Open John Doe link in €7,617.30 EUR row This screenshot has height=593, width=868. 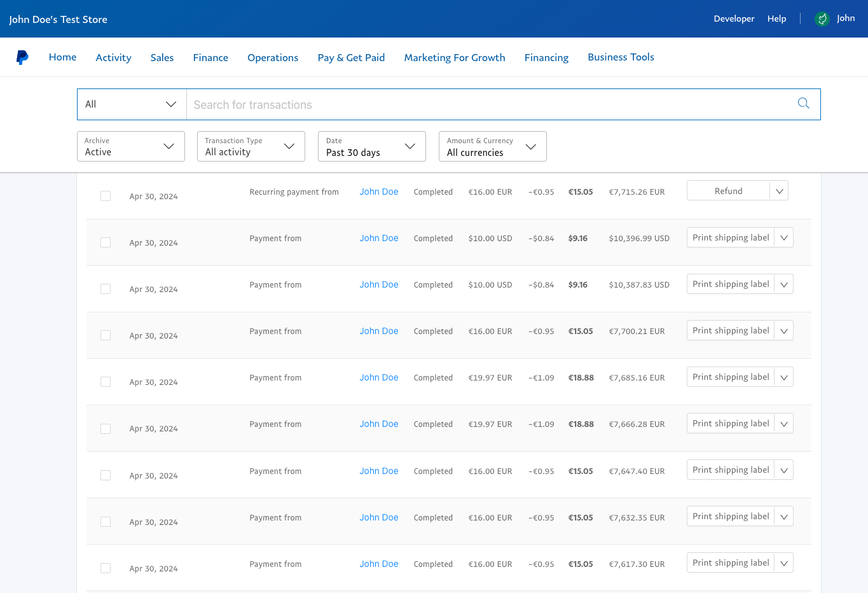coord(379,564)
